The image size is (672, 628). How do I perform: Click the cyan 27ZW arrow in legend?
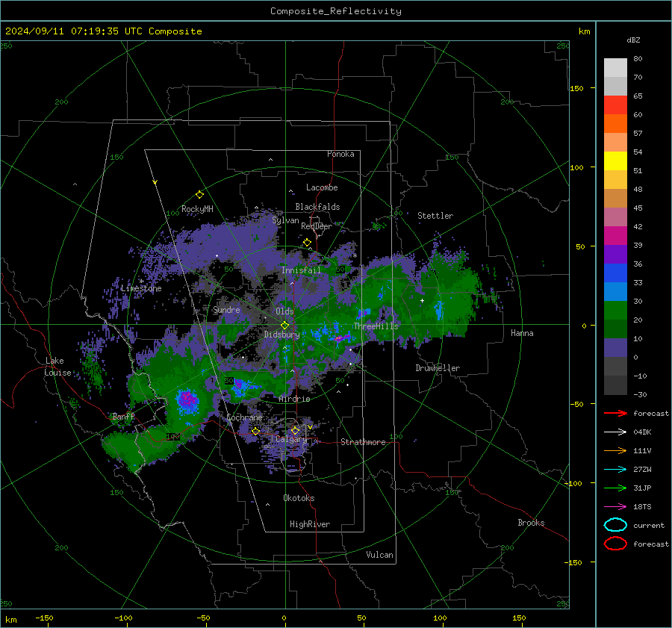pyautogui.click(x=615, y=470)
